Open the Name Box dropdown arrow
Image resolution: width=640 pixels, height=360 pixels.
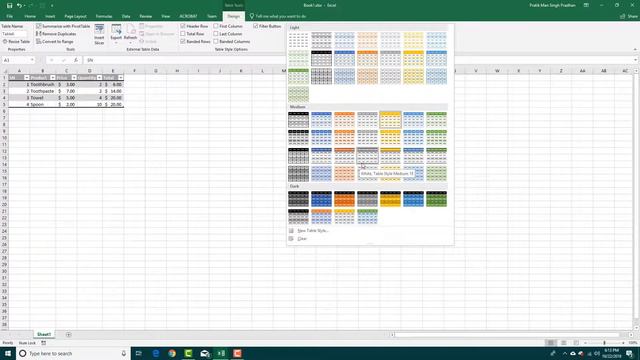(32, 60)
